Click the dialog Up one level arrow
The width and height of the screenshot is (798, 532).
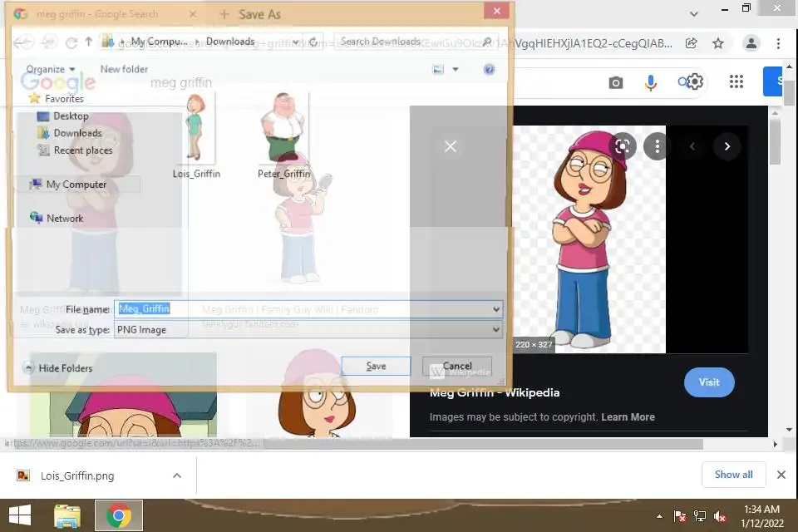[x=89, y=42]
